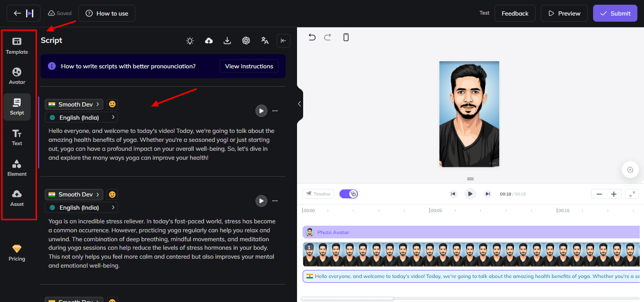Expand the second English (India) language selector

(81, 207)
